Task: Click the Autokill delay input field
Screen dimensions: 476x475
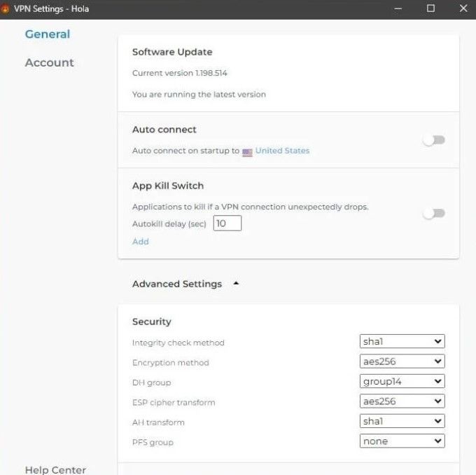Action: click(227, 223)
